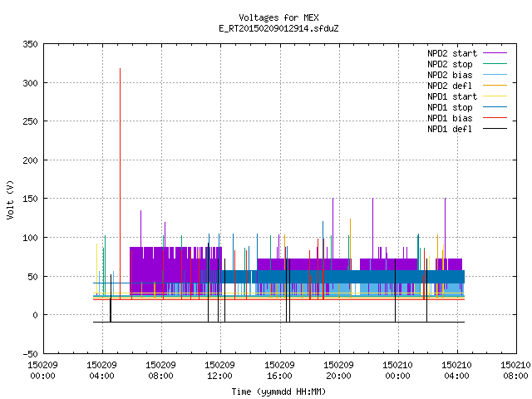Click the NPD2 defl legend label
532x399 pixels.
tap(450, 86)
